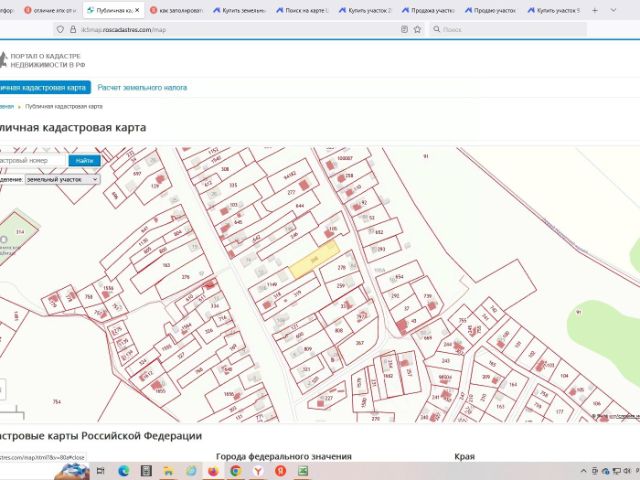
Task: Click parcel 1149 on the map
Action: tap(272, 284)
